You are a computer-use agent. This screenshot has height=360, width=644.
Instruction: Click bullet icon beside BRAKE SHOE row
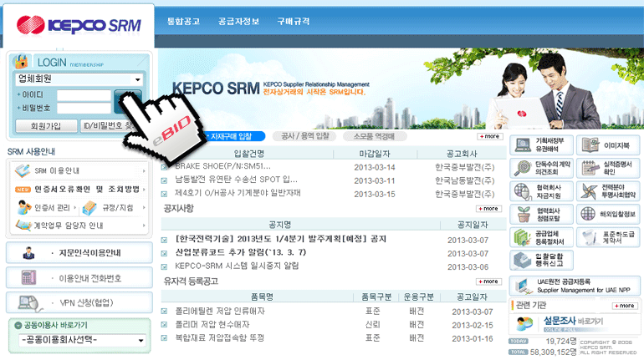click(x=164, y=167)
